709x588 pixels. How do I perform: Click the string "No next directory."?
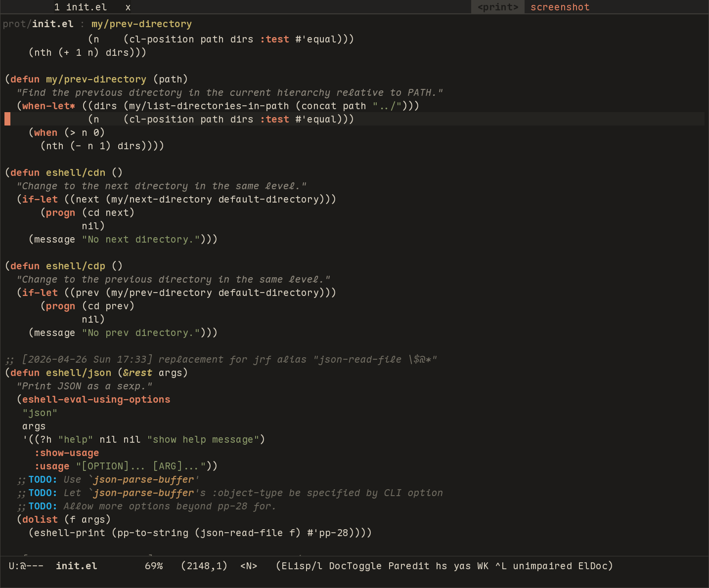coord(141,239)
